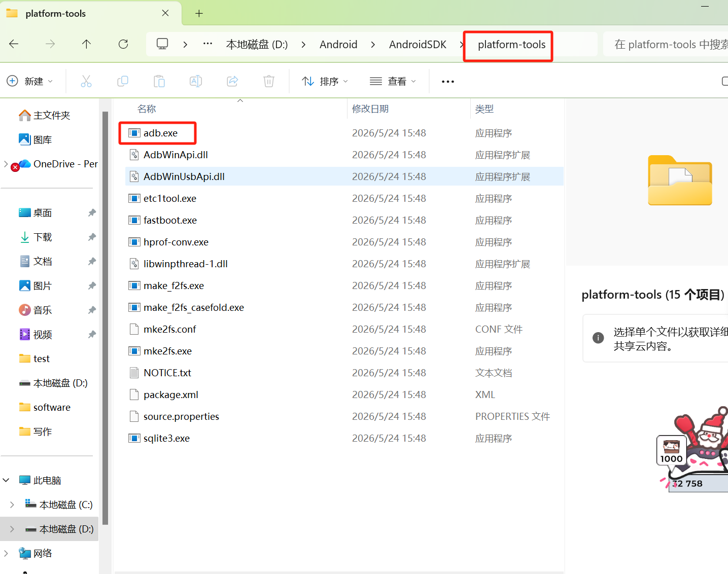Click the source.properties file icon
Image resolution: width=728 pixels, height=574 pixels.
click(134, 416)
